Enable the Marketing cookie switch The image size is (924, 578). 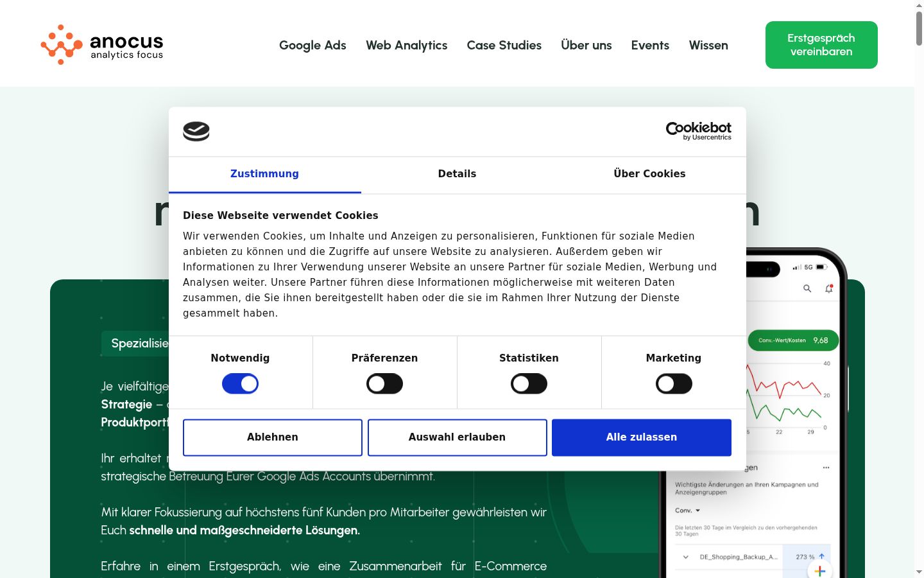point(674,384)
